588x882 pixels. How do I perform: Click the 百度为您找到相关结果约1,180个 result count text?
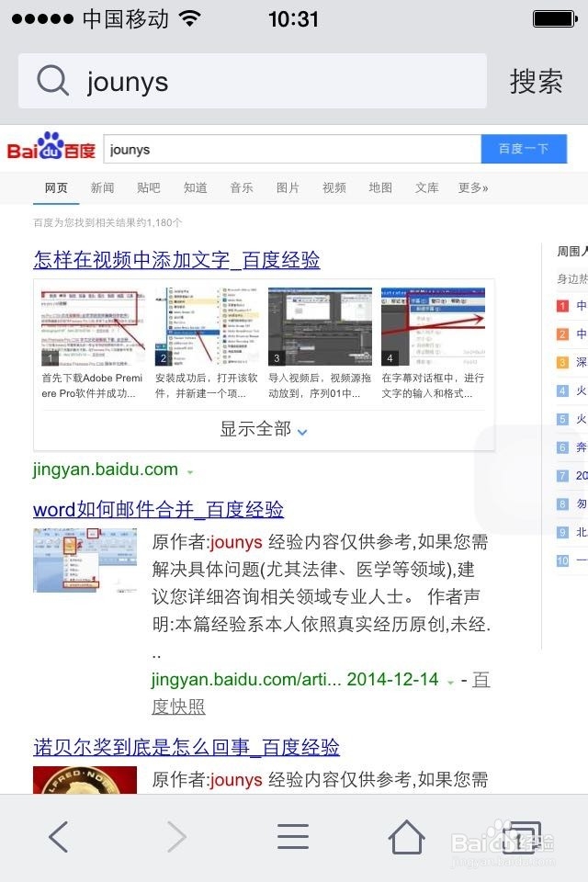point(107,222)
